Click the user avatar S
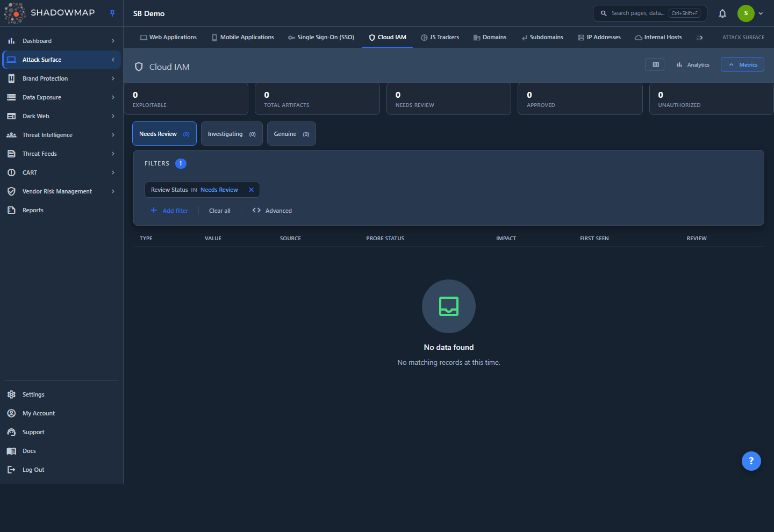Screen dimensions: 774x532 746,13
